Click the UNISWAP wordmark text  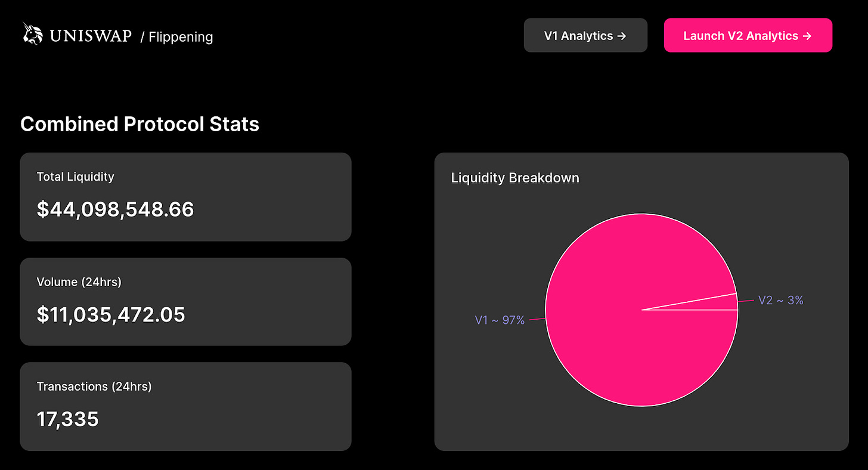click(91, 36)
